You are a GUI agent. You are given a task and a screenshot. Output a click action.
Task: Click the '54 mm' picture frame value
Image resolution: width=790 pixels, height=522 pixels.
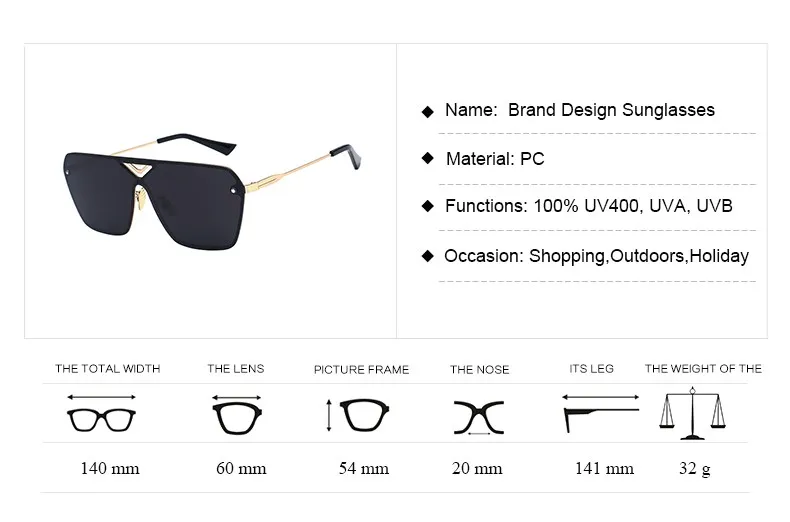coord(364,468)
